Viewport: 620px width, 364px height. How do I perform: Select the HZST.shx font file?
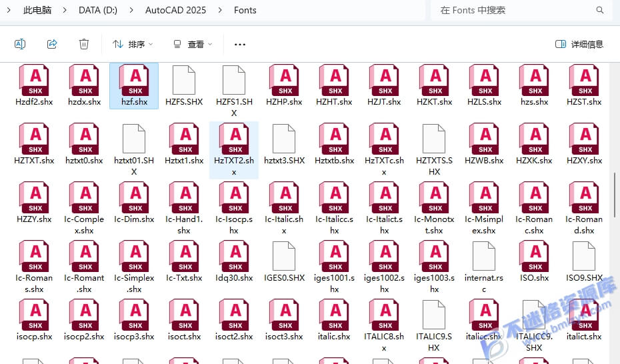584,86
